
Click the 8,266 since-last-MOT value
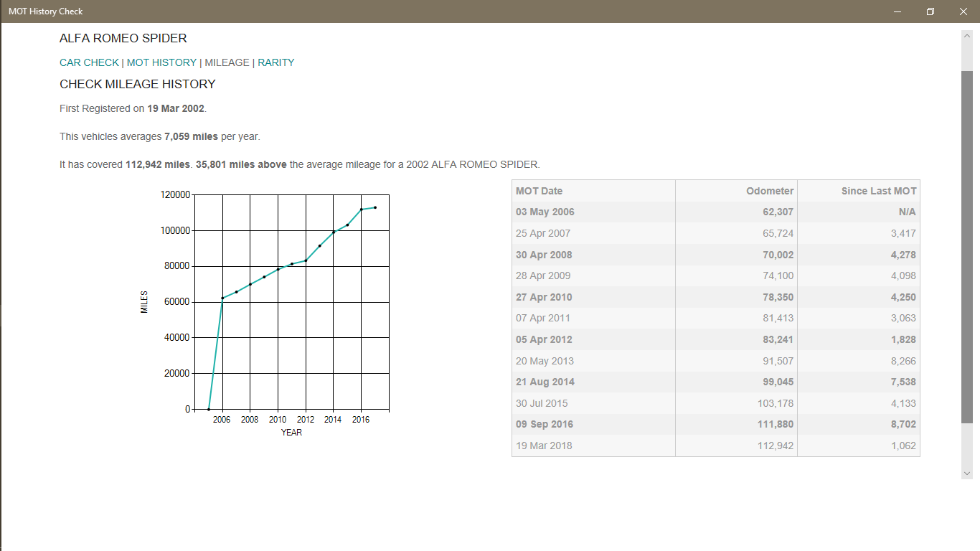point(903,361)
